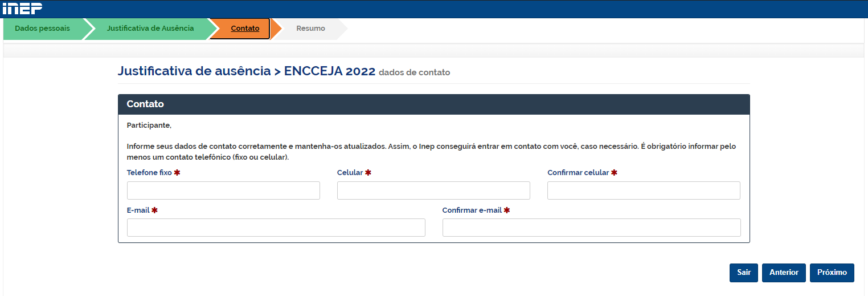The height and width of the screenshot is (296, 868).
Task: Click into the Celular text box
Action: pyautogui.click(x=433, y=190)
